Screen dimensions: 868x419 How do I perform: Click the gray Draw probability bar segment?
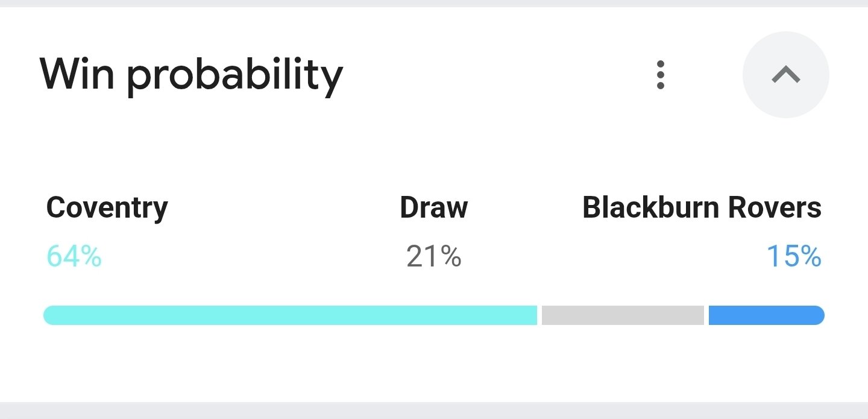[623, 315]
